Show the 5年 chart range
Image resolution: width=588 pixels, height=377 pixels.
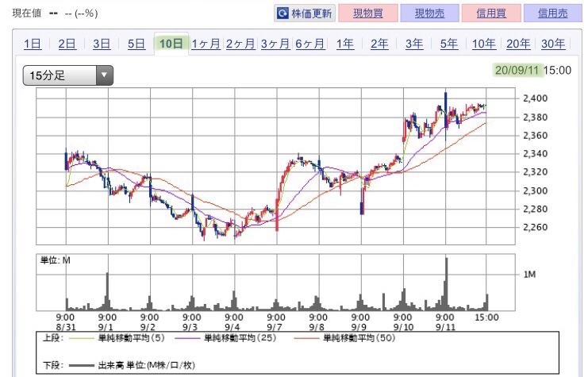[449, 44]
